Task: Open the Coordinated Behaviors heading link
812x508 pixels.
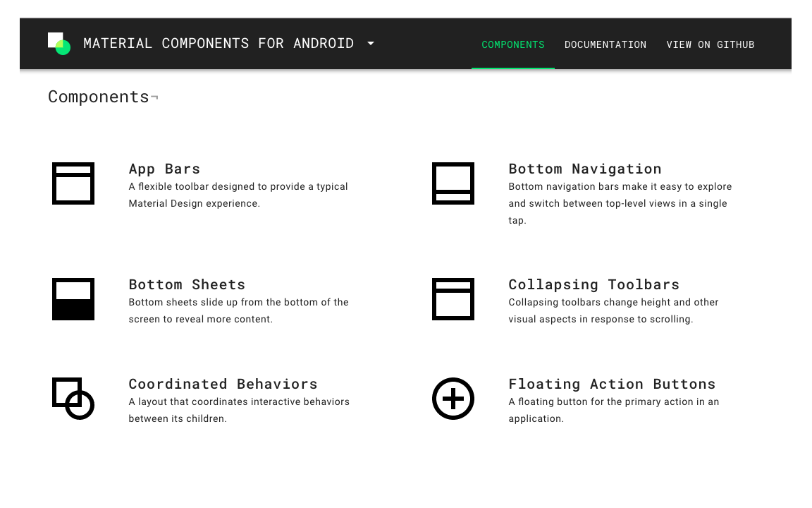Action: (223, 384)
